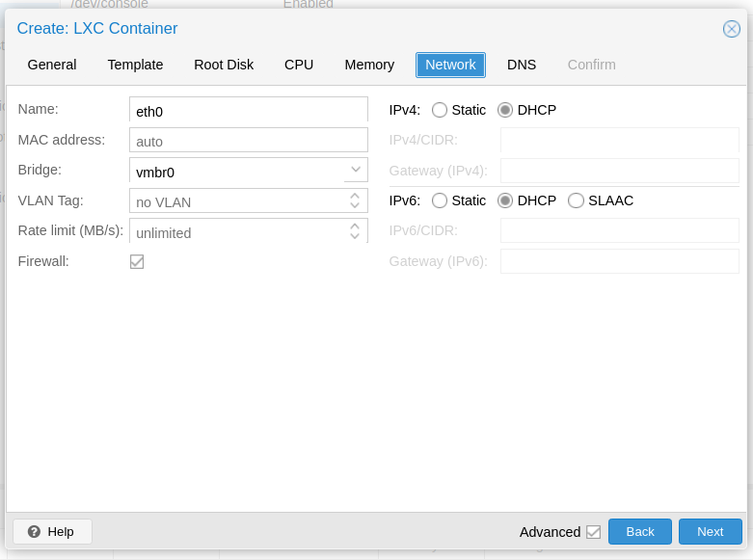Viewport: 753px width, 560px height.
Task: Go to the DNS tab
Action: pos(522,65)
